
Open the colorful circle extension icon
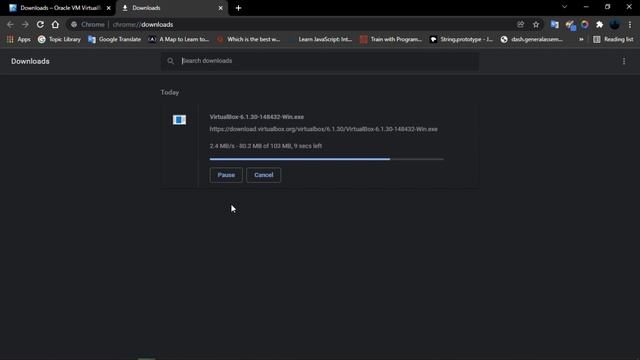coord(584,24)
